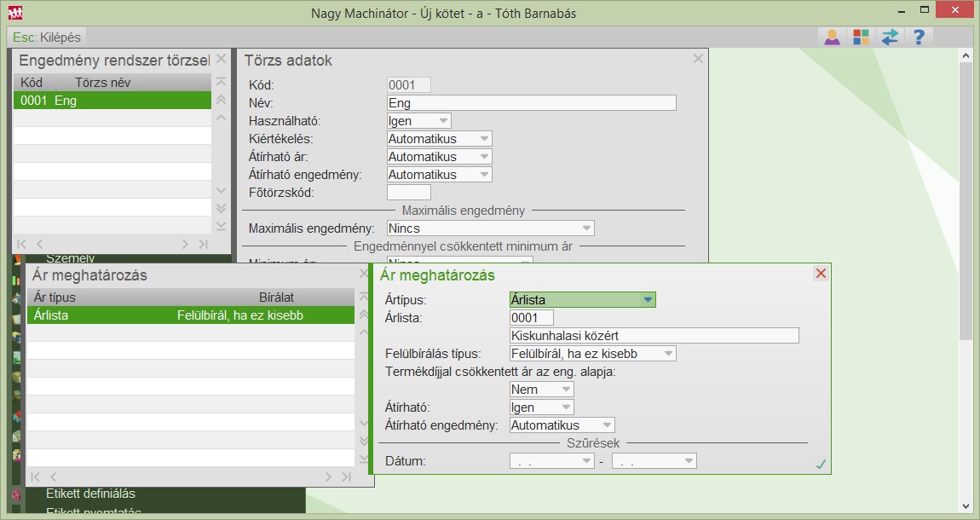Open Etikett definiálás menu entry
Viewport: 980px width, 520px height.
tap(90, 494)
